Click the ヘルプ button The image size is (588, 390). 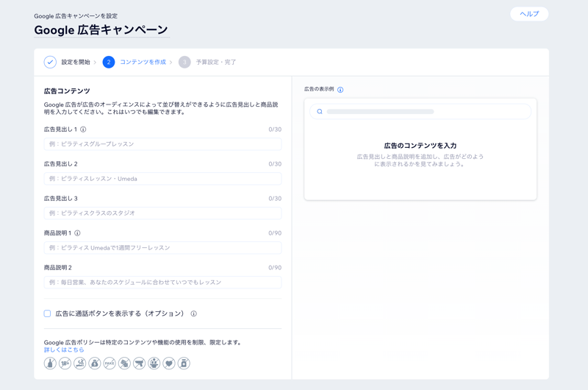click(529, 14)
